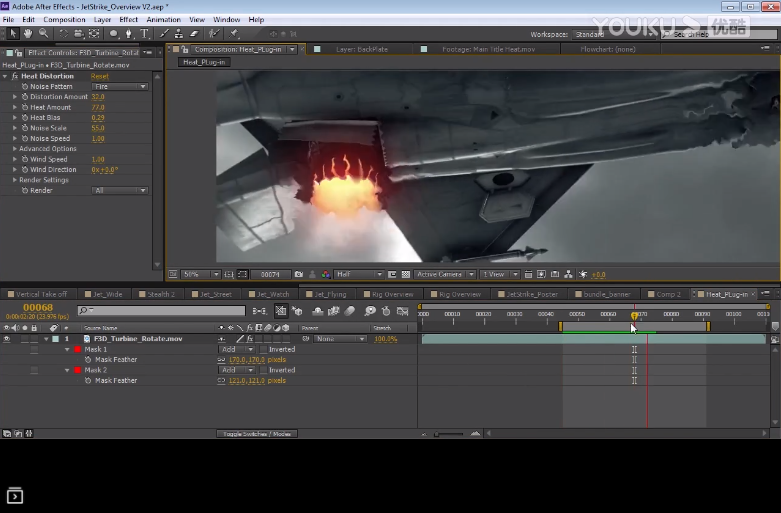The width and height of the screenshot is (781, 513).
Task: Open Noise Pattern dropdown showing Fire
Action: click(120, 87)
